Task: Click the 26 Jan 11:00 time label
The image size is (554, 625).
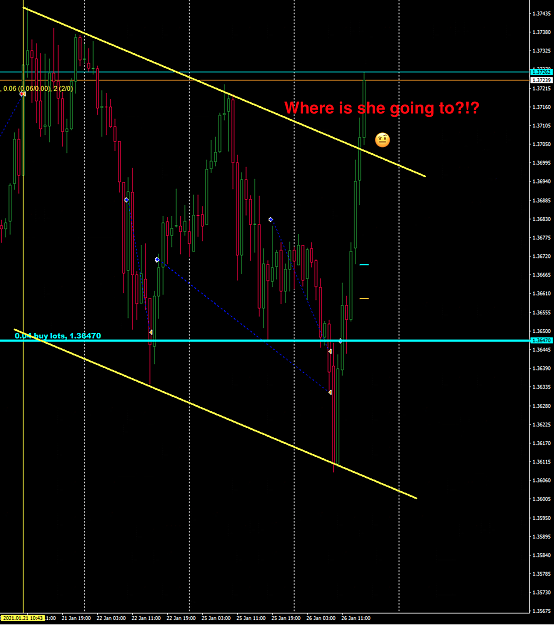Action: pyautogui.click(x=356, y=618)
